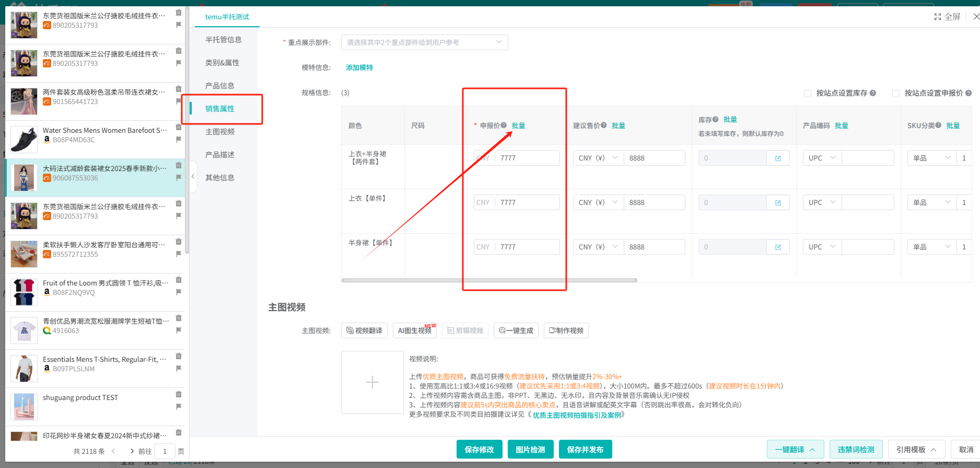Viewport: 980px width, 468px height.
Task: Go to 产品信息 section
Action: click(220, 86)
